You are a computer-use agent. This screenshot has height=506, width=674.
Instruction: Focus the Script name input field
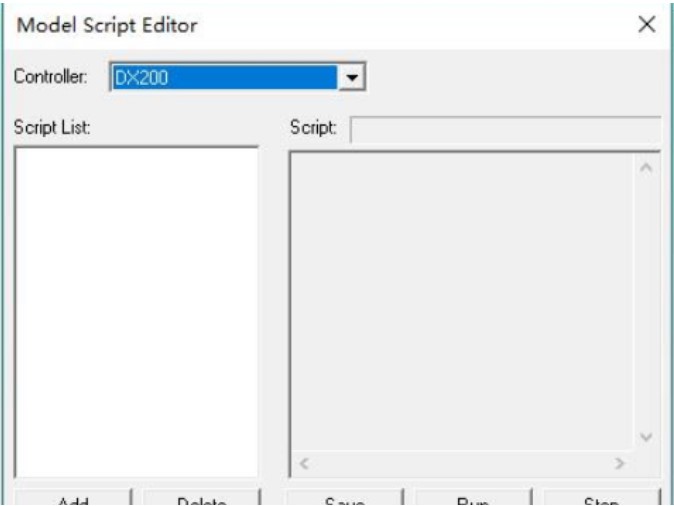[505, 129]
